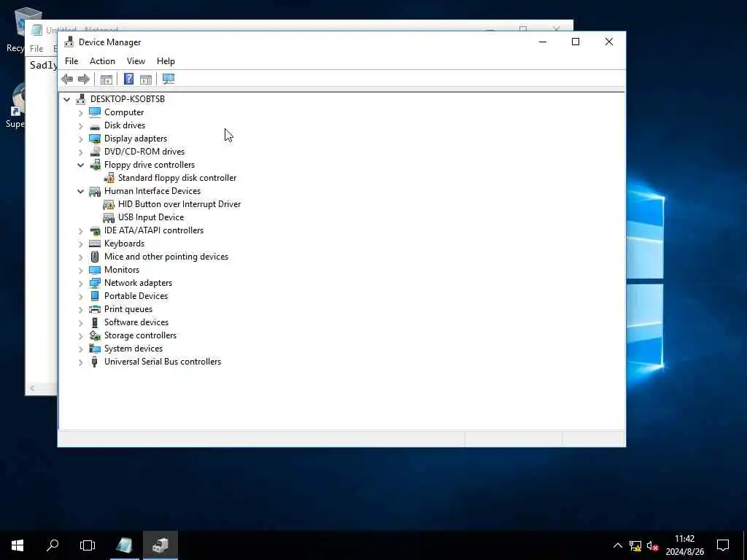Click the IDE ATA/ATAPI controllers icon
The image size is (747, 560).
coord(95,230)
